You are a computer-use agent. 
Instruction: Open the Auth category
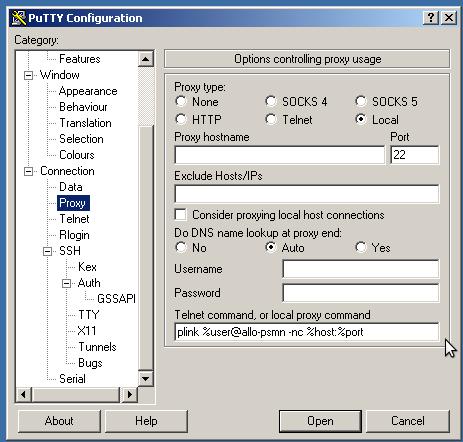pyautogui.click(x=89, y=283)
